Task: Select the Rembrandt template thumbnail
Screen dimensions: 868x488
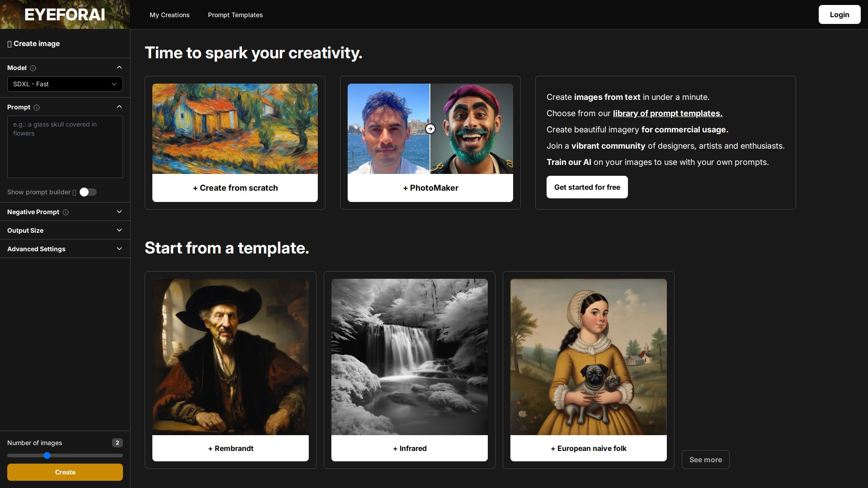Action: pyautogui.click(x=231, y=357)
